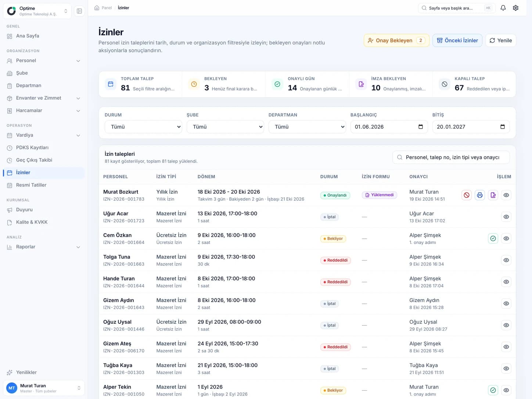Click the Optime logo
532x399 pixels.
[x=12, y=11]
